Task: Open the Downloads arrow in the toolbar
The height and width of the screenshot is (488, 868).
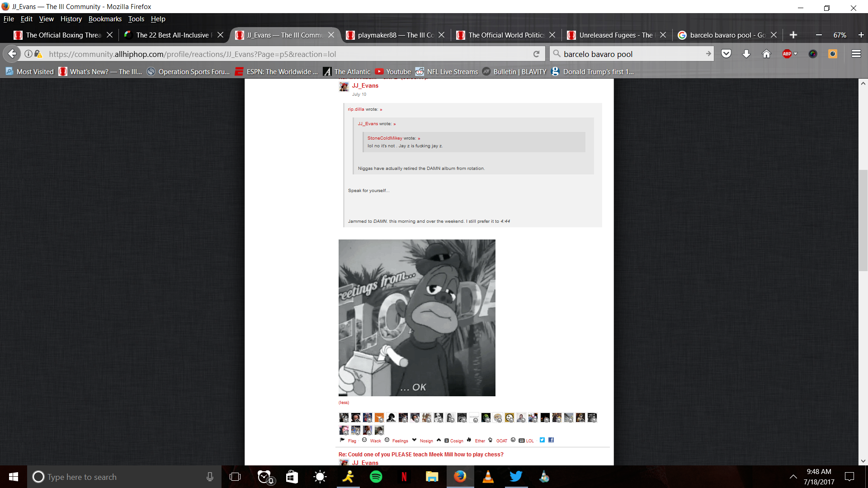Action: pyautogui.click(x=746, y=54)
